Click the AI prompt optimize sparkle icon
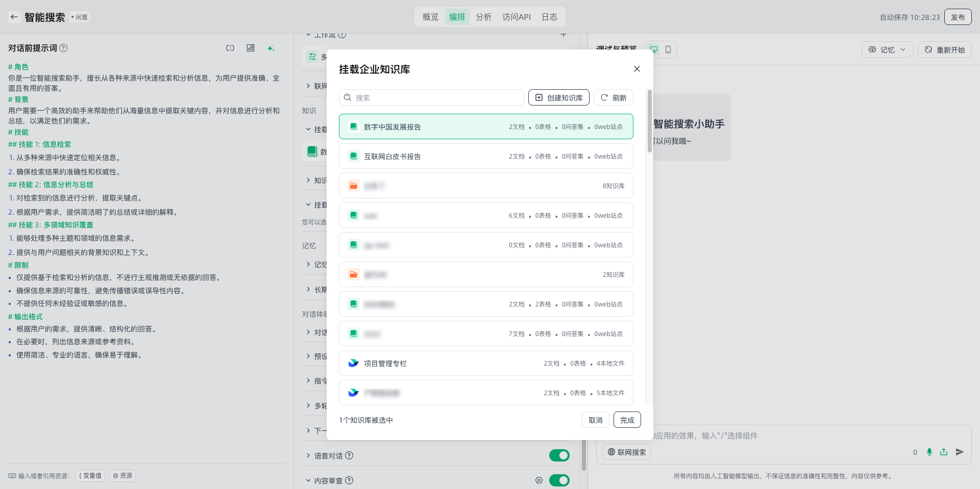The width and height of the screenshot is (980, 489). [x=271, y=48]
